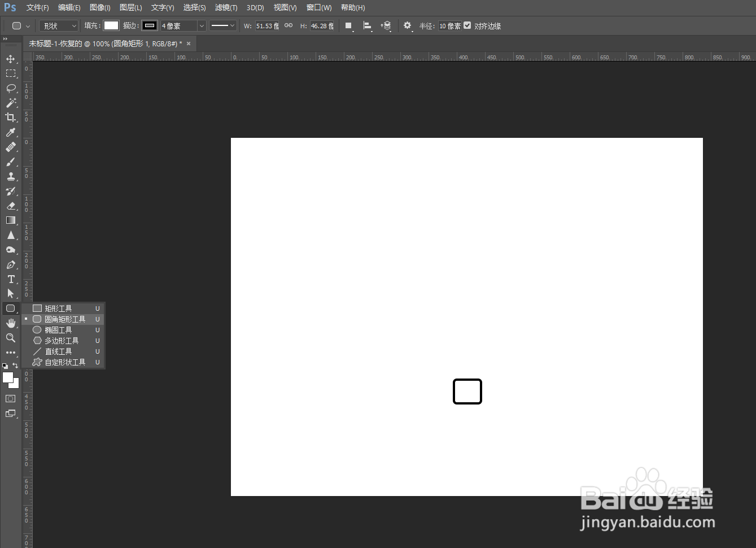
Task: Click the H height input field
Action: [322, 26]
